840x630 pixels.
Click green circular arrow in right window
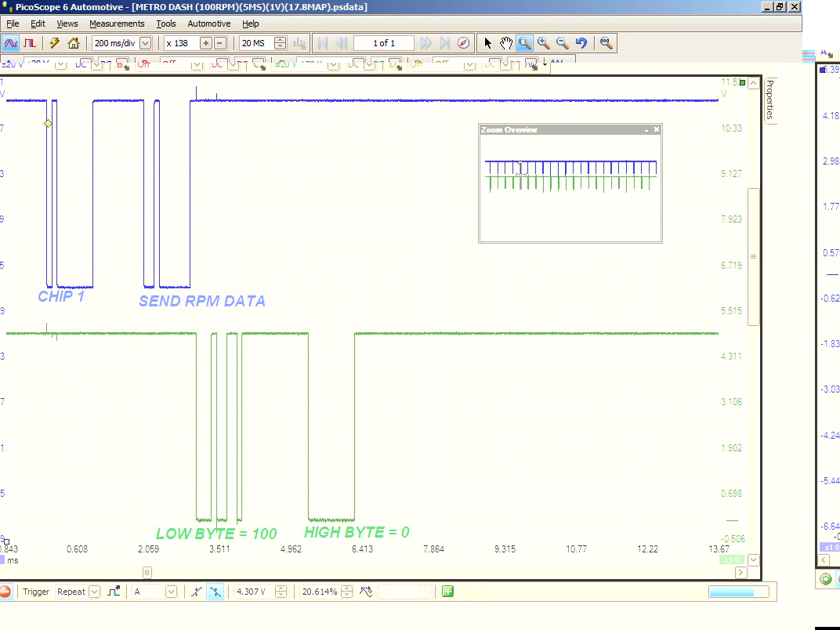tap(826, 579)
